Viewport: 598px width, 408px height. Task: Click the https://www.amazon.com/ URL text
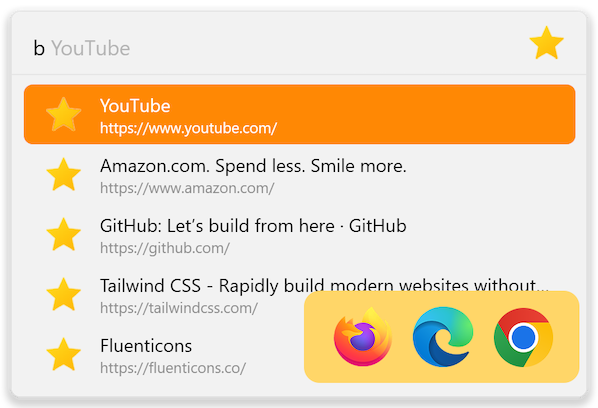tap(187, 188)
